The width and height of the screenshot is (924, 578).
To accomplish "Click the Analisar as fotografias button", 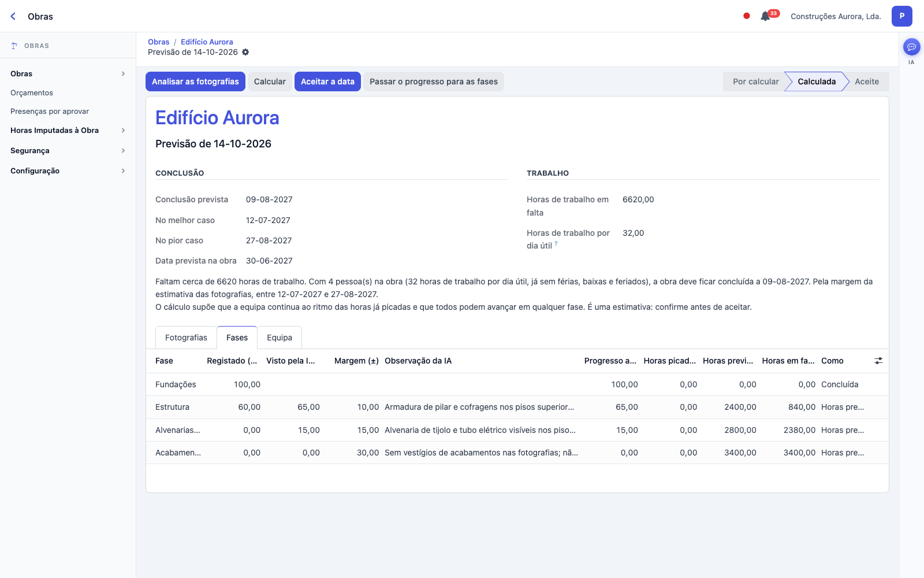I will 195,81.
